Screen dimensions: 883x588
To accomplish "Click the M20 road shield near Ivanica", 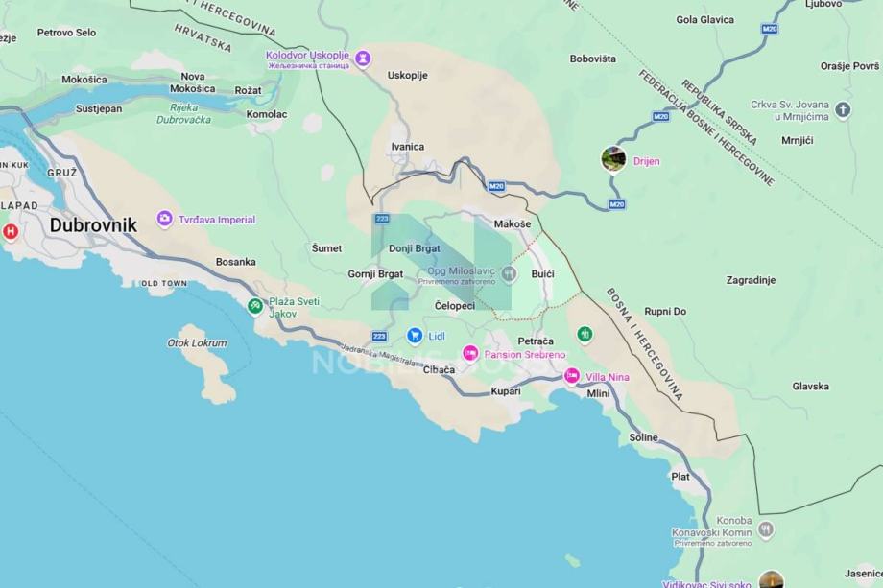I will point(496,186).
